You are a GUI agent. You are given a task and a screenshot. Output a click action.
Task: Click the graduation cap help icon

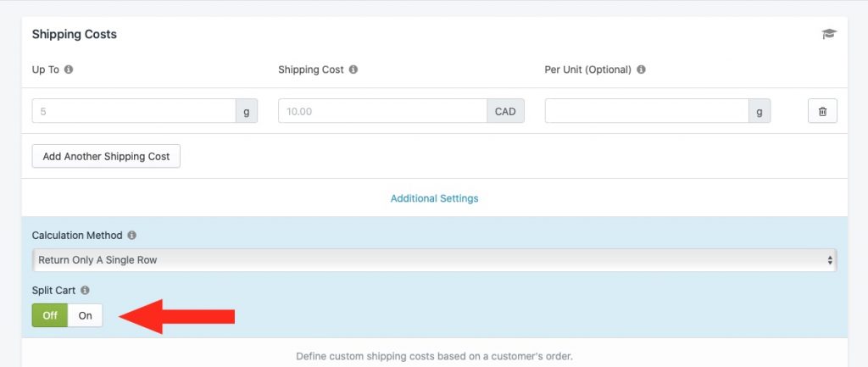click(829, 34)
